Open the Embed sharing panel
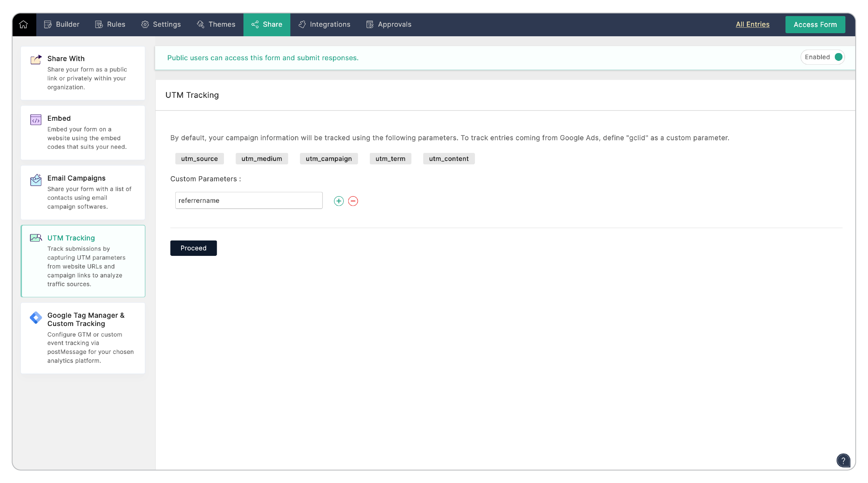Screen dimensions: 868x483 (83, 133)
